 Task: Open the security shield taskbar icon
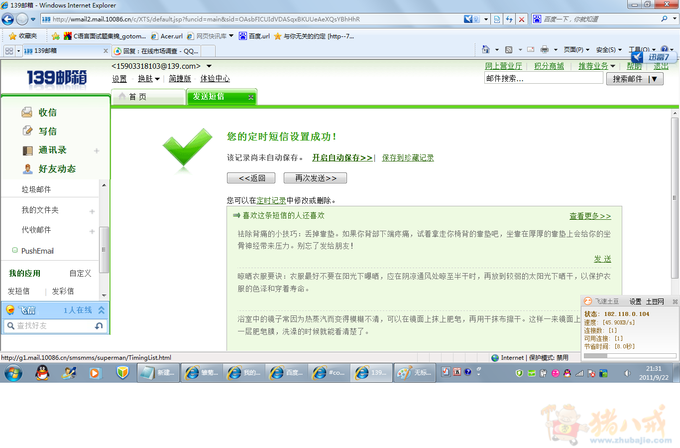point(123,373)
